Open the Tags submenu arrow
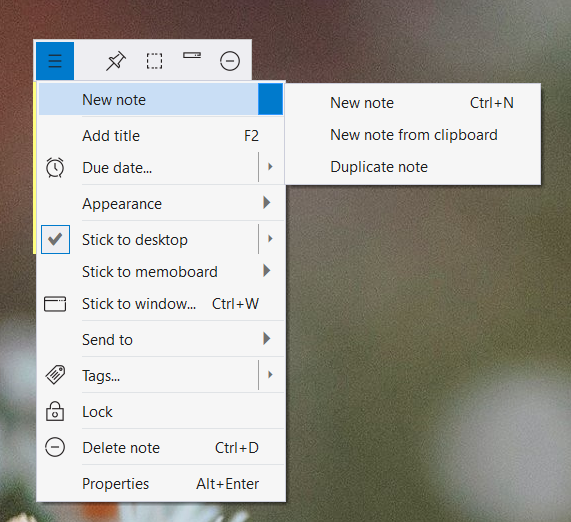Viewport: 571px width, 522px height. 270,374
